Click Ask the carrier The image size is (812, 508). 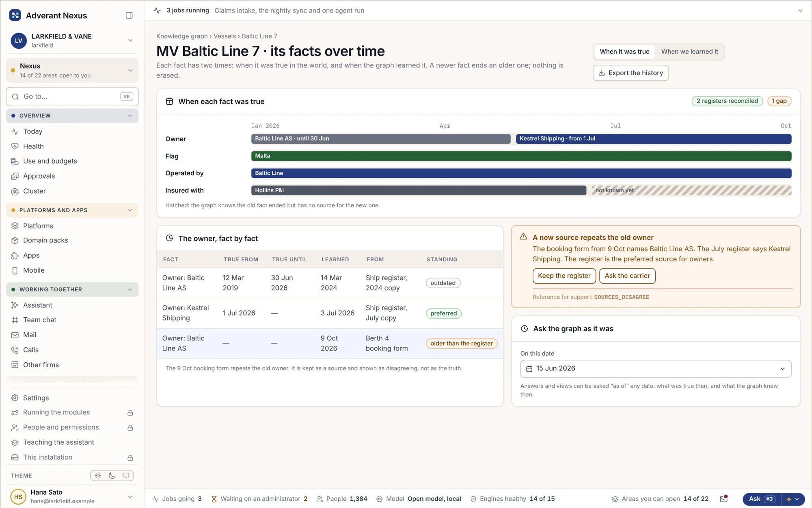[627, 276]
